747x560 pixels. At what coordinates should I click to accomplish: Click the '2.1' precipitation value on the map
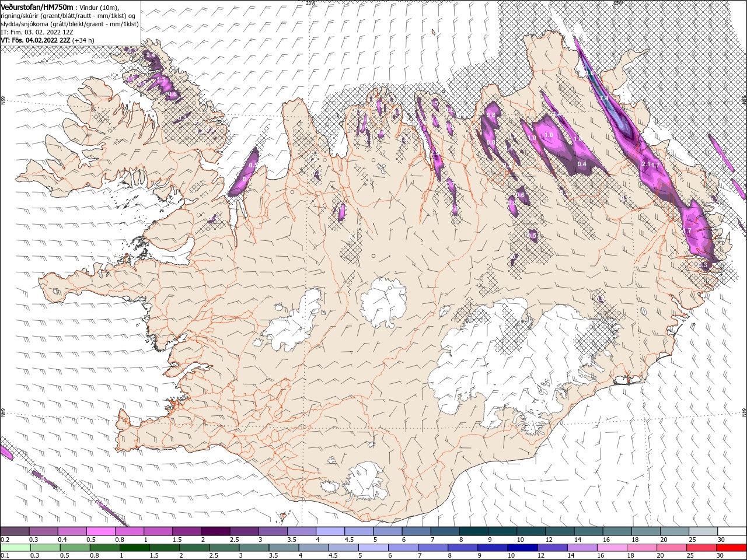click(x=645, y=164)
